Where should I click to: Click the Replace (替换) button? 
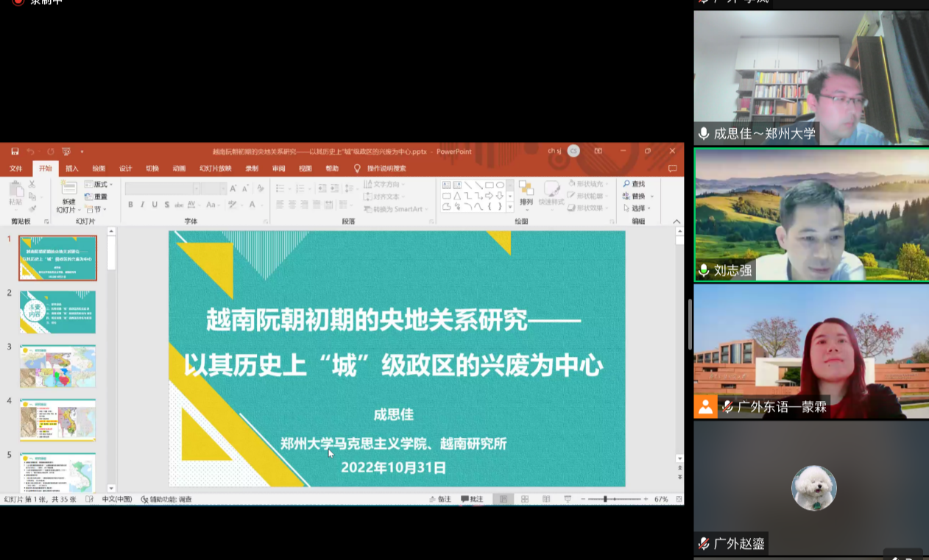pos(634,196)
